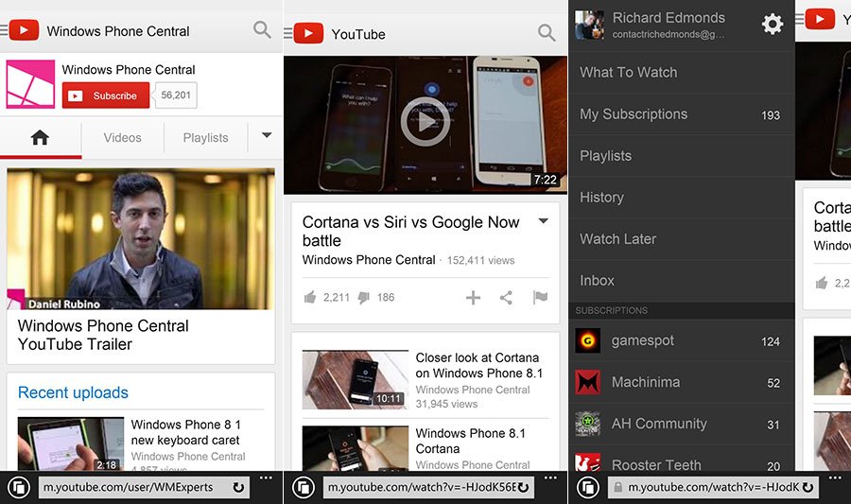The width and height of the screenshot is (851, 504).
Task: Open Recent uploads link
Action: coord(73,392)
